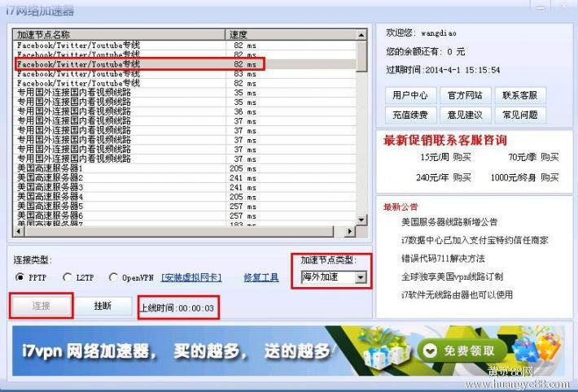The width and height of the screenshot is (578, 392).
Task: Open 用户中心
Action: (410, 95)
